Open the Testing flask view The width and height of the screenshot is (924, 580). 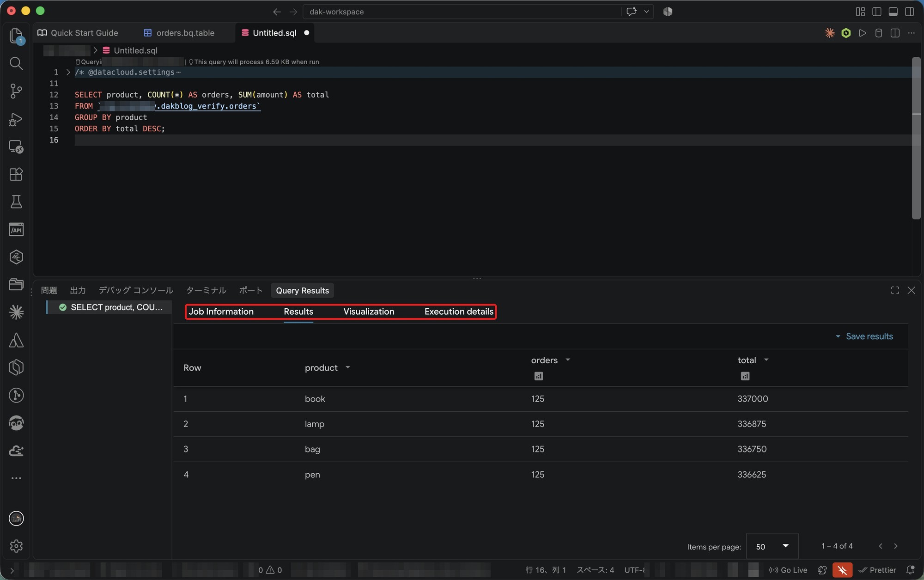tap(16, 202)
